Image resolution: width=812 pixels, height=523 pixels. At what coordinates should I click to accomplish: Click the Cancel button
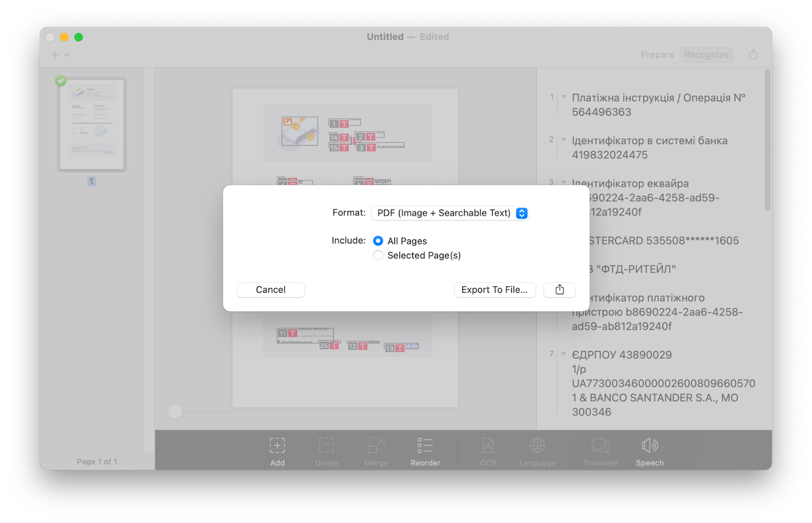pyautogui.click(x=270, y=290)
